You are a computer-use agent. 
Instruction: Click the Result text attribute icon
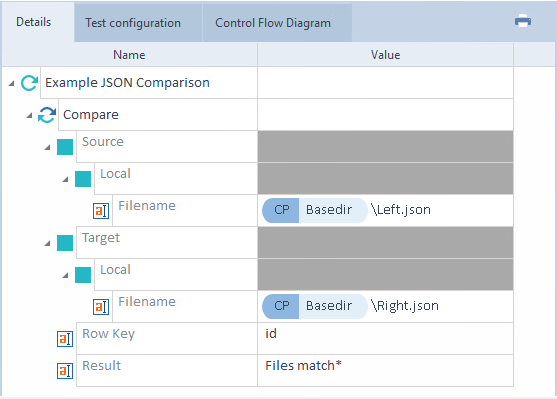65,371
